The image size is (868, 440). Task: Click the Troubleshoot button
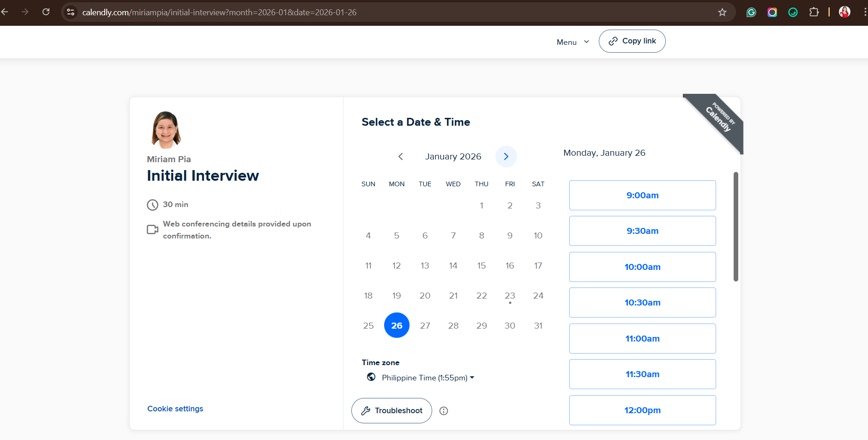click(392, 410)
